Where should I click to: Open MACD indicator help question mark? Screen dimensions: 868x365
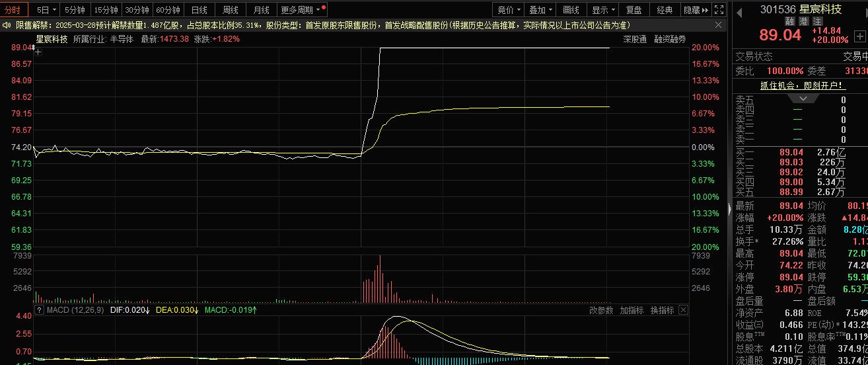[40, 309]
